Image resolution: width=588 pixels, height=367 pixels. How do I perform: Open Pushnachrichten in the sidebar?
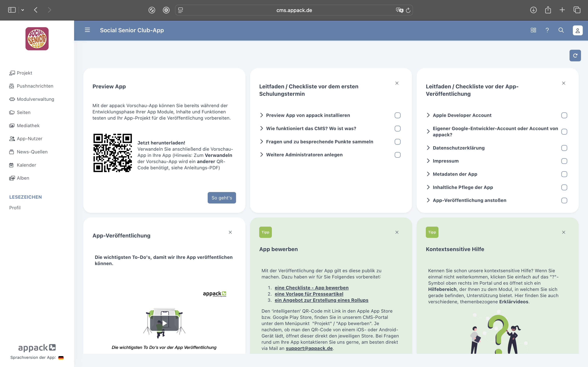[x=35, y=86]
